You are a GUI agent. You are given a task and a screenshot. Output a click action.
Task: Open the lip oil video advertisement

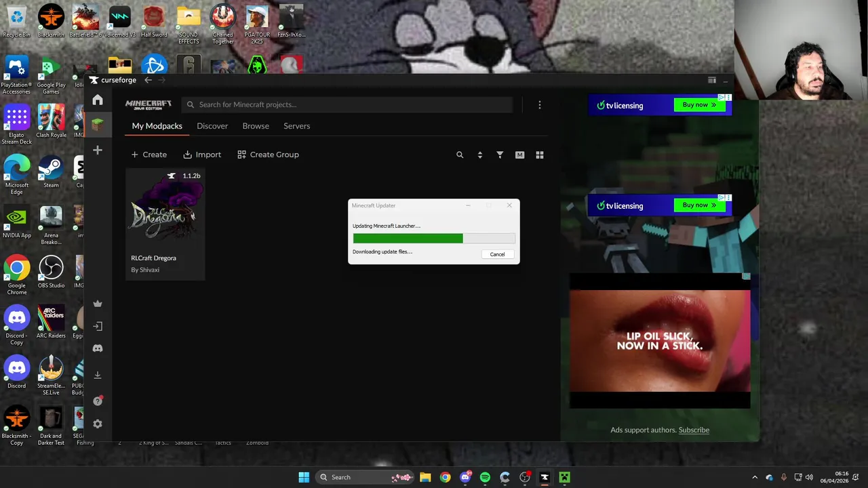click(660, 341)
